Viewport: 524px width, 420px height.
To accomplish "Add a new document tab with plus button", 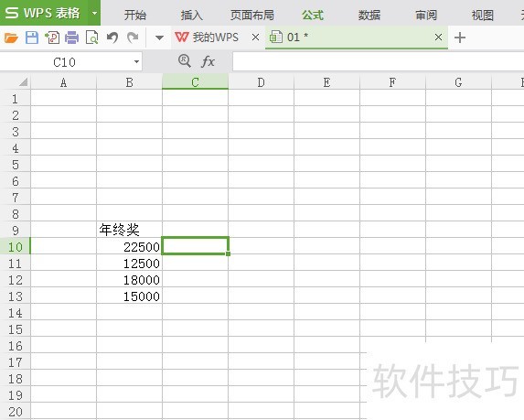I will point(460,38).
